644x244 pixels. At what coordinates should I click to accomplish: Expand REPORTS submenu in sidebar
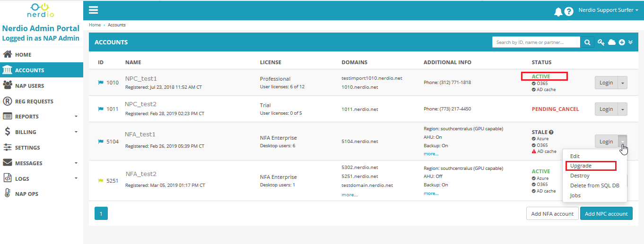[x=42, y=117]
